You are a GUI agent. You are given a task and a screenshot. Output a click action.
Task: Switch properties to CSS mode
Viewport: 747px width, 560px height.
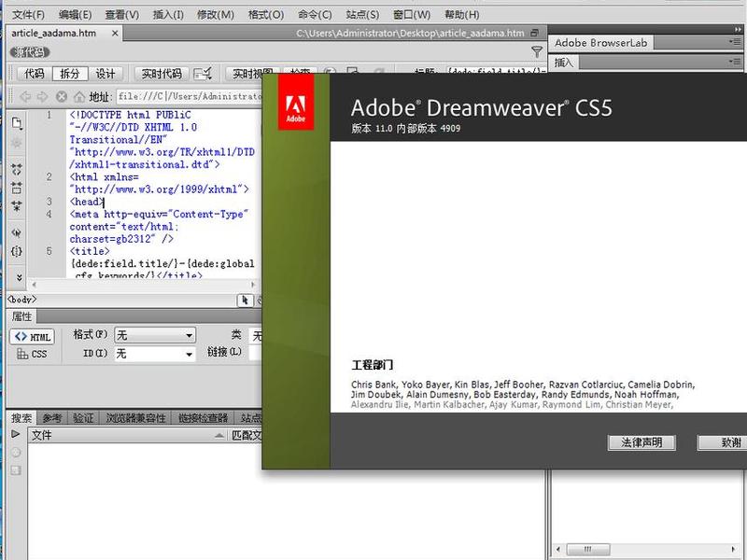pyautogui.click(x=33, y=354)
